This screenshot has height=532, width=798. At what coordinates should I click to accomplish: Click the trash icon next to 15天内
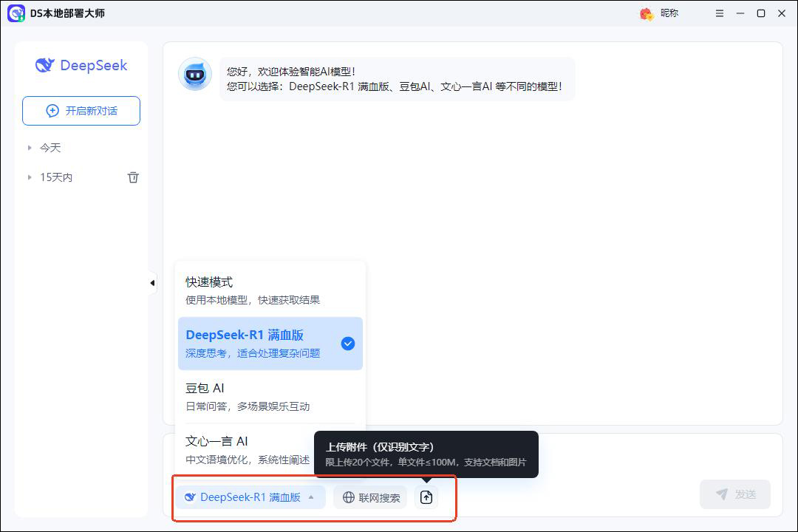coord(133,177)
